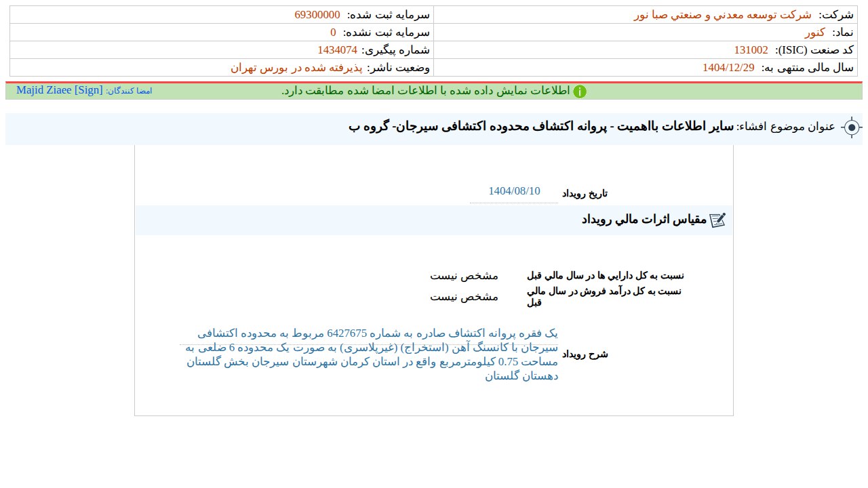The image size is (868, 488).
Task: Click the disclosure title ساير اطلاعات بااهميت
Action: (x=541, y=127)
